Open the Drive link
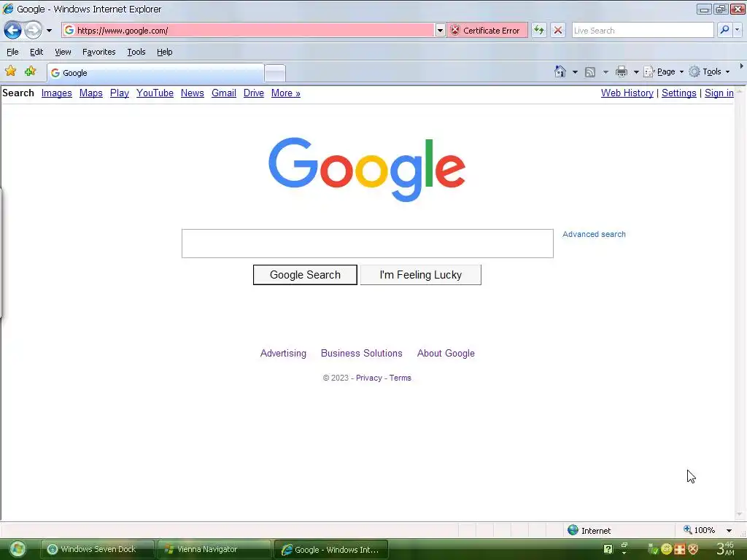747x560 pixels. [253, 93]
